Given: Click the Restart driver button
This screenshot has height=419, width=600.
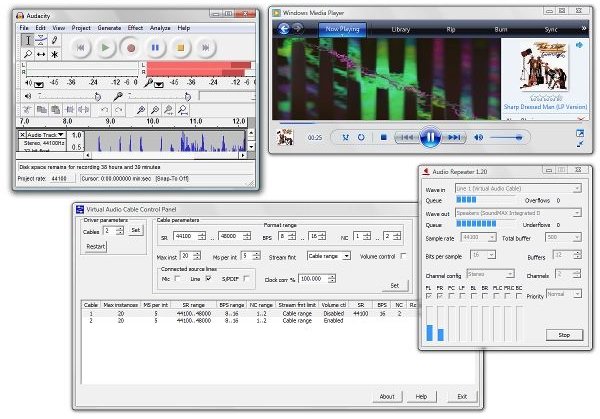Looking at the screenshot, I should (x=96, y=246).
